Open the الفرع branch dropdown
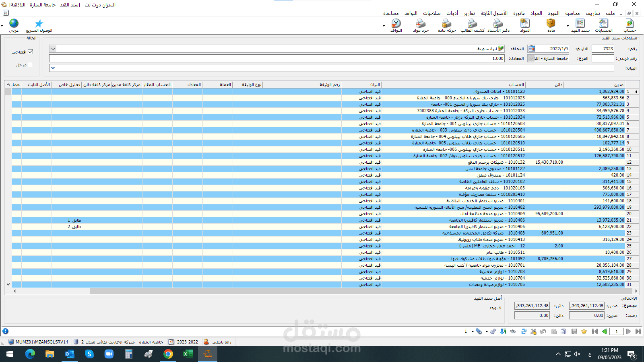This screenshot has width=644, height=362. [x=531, y=58]
